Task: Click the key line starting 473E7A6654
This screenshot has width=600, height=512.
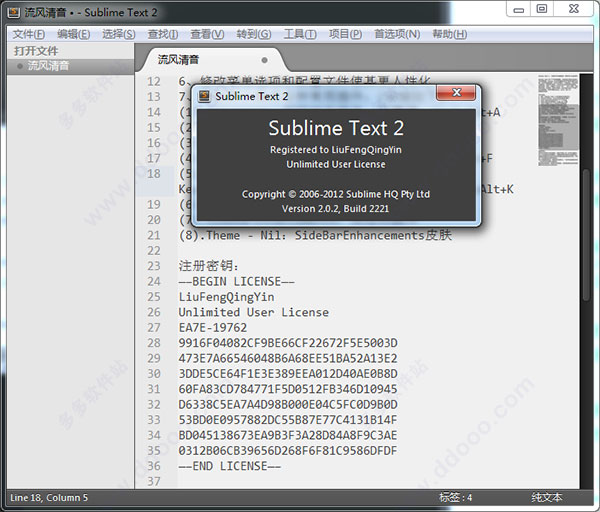Action: pos(288,359)
